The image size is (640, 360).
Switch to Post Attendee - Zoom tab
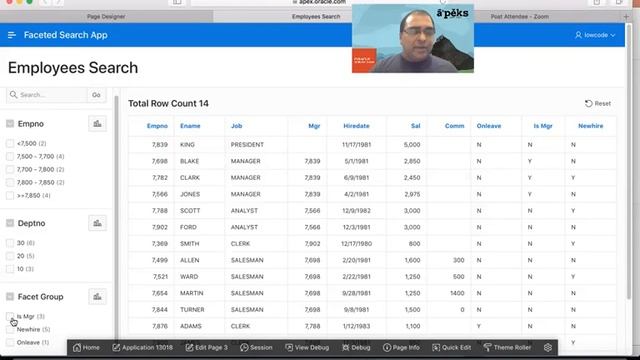click(520, 17)
